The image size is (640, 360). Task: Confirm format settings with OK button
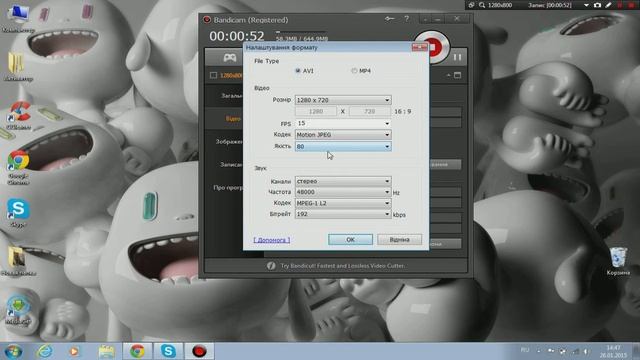click(350, 240)
